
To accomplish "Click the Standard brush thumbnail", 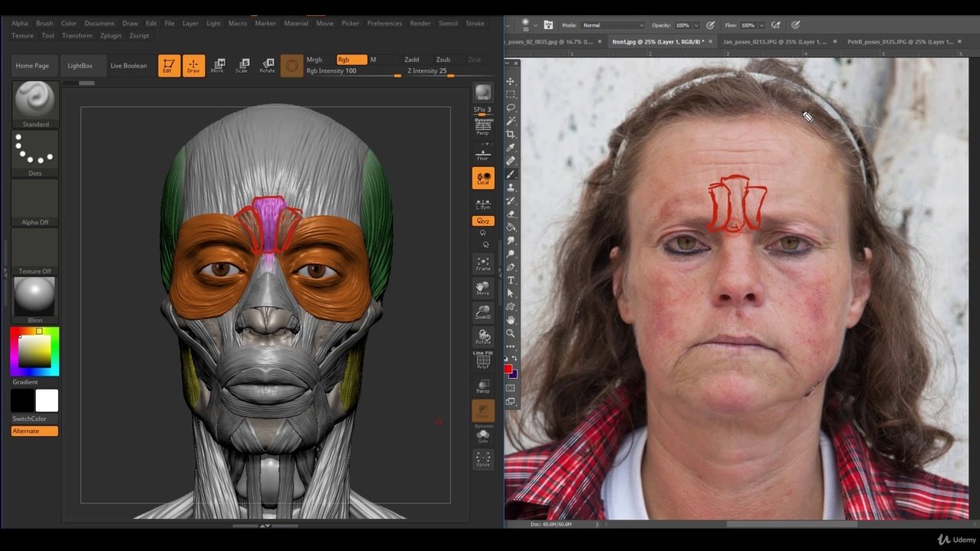I will click(x=35, y=100).
